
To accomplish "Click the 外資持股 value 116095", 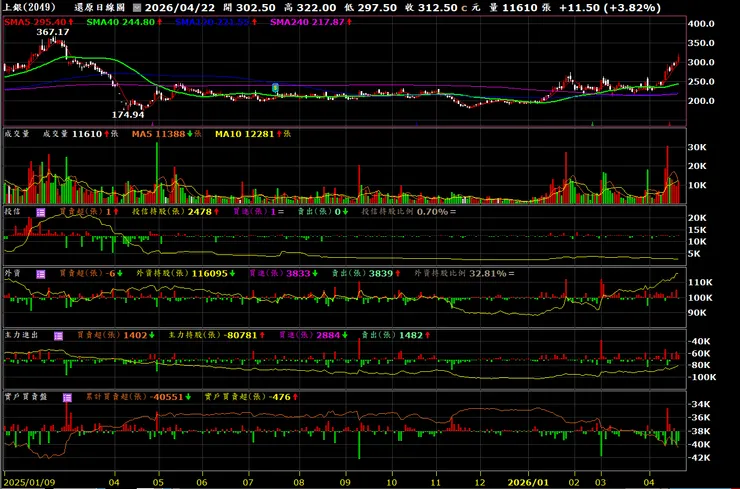I will (210, 273).
